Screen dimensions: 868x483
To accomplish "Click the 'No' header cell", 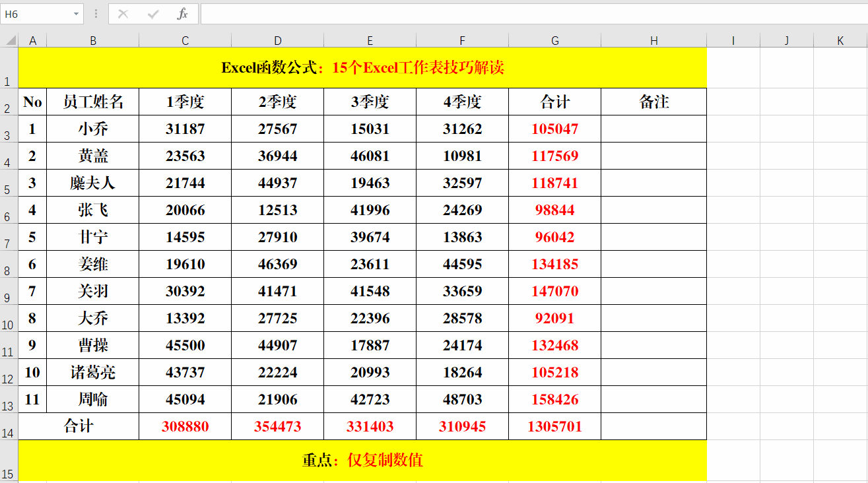I will coord(33,102).
